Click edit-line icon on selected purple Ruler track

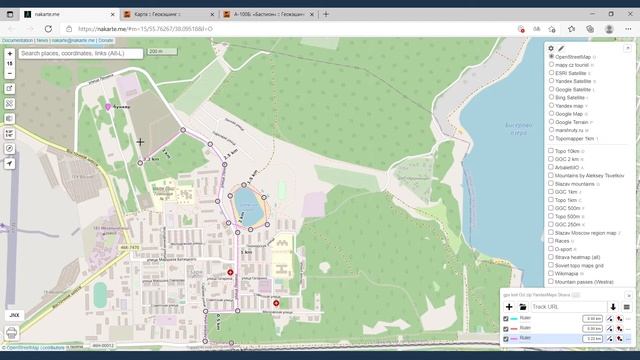click(x=609, y=339)
